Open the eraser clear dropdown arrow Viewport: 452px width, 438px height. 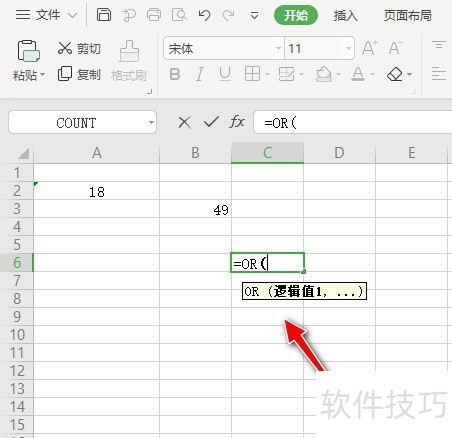[410, 74]
